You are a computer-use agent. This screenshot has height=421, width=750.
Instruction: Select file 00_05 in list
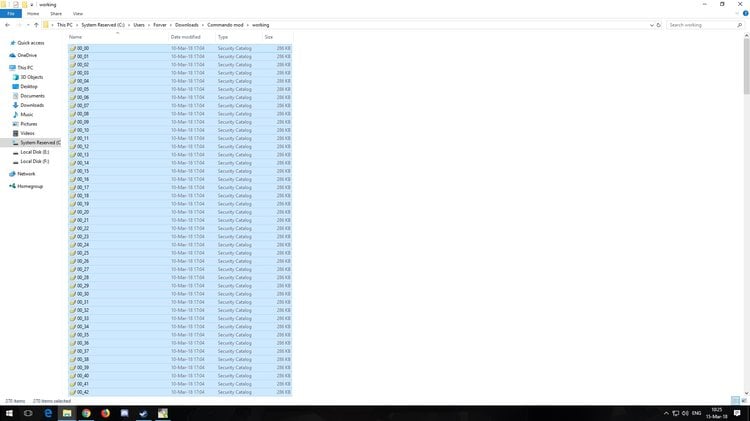click(x=180, y=89)
